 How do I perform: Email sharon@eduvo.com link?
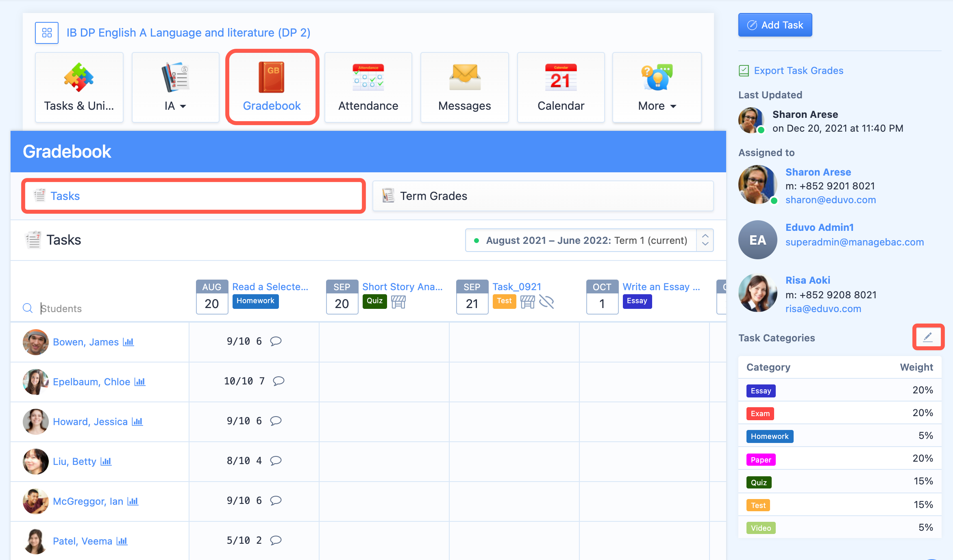pyautogui.click(x=831, y=200)
